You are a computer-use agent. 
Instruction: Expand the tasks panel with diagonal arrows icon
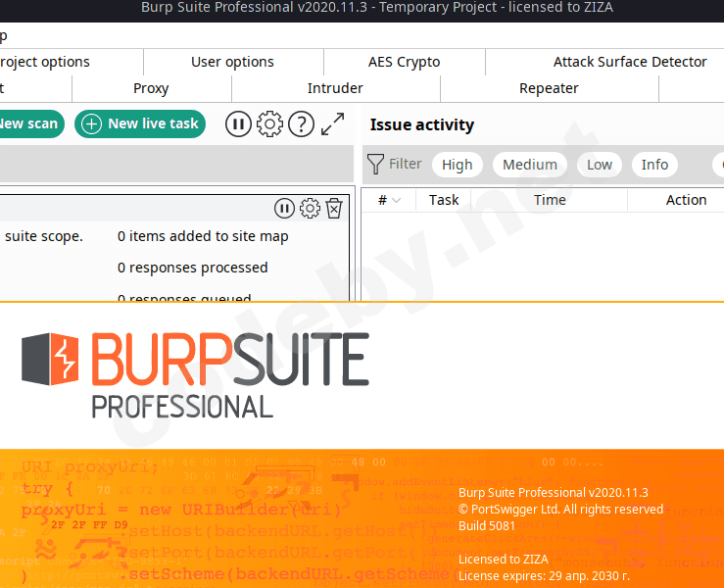point(333,124)
